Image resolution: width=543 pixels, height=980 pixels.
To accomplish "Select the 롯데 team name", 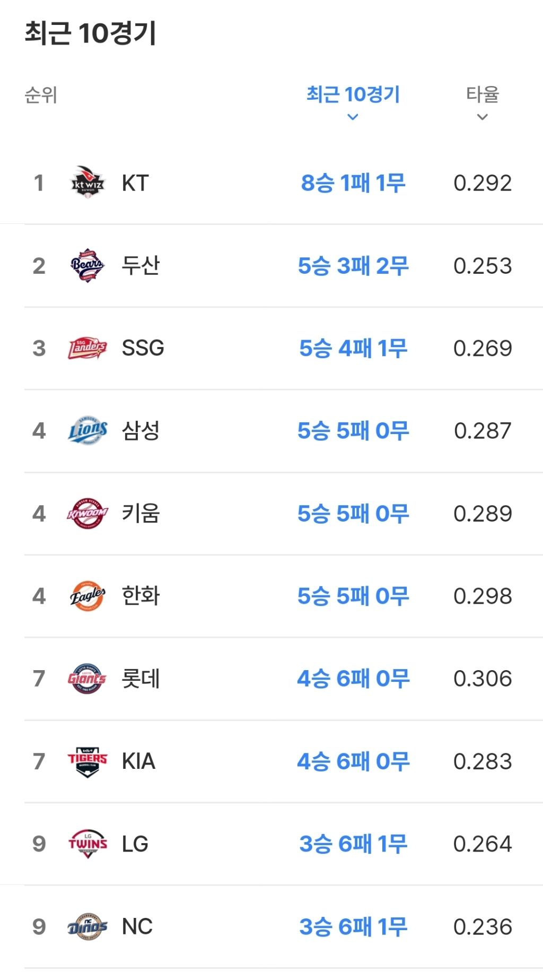I will [141, 679].
